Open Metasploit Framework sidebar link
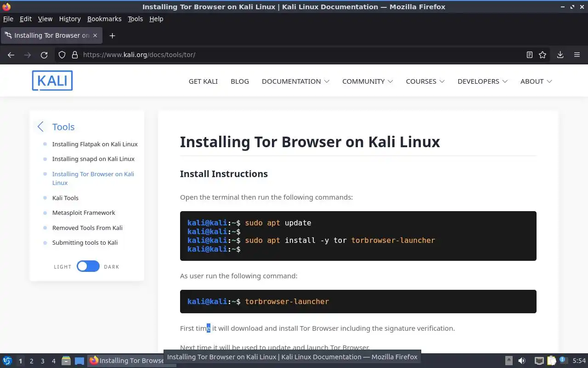Viewport: 588px width, 368px height. 84,213
